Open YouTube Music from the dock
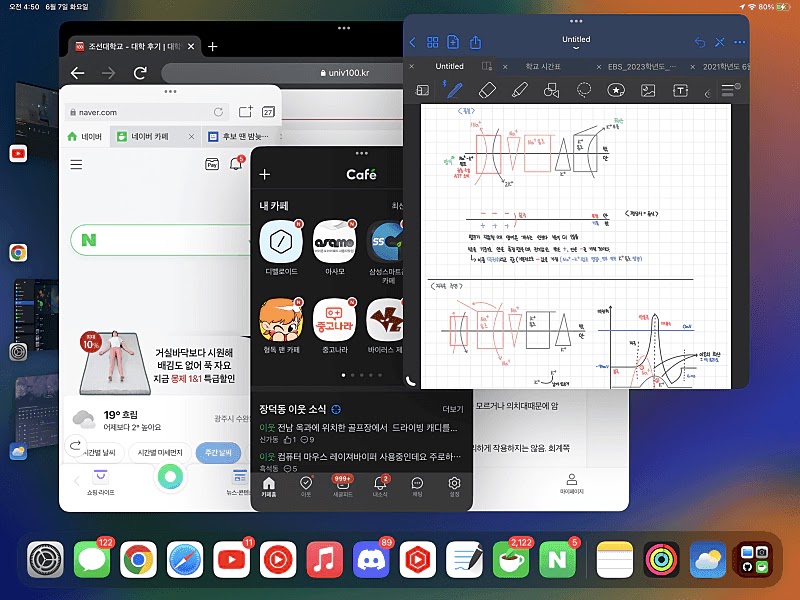This screenshot has width=800, height=600. click(x=278, y=560)
